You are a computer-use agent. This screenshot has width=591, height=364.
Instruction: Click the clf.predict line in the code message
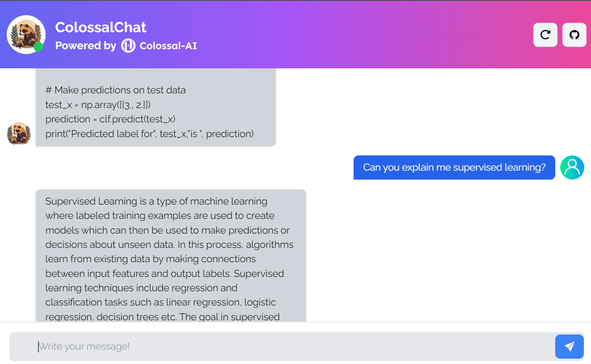109,119
